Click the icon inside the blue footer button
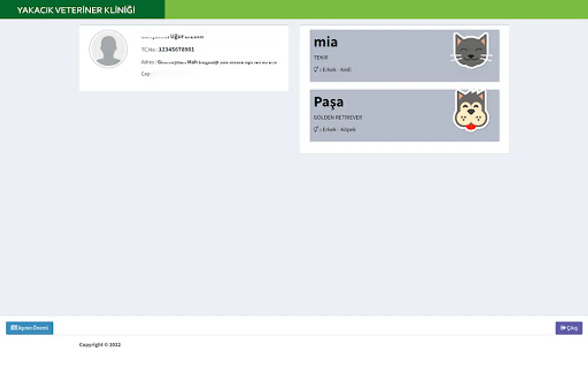Screen dimensions: 588x368 click(x=14, y=328)
